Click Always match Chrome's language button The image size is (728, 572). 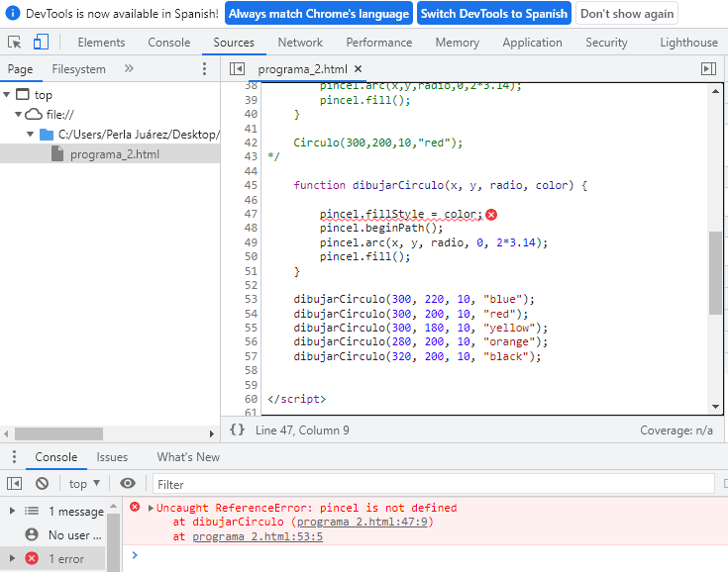click(319, 14)
